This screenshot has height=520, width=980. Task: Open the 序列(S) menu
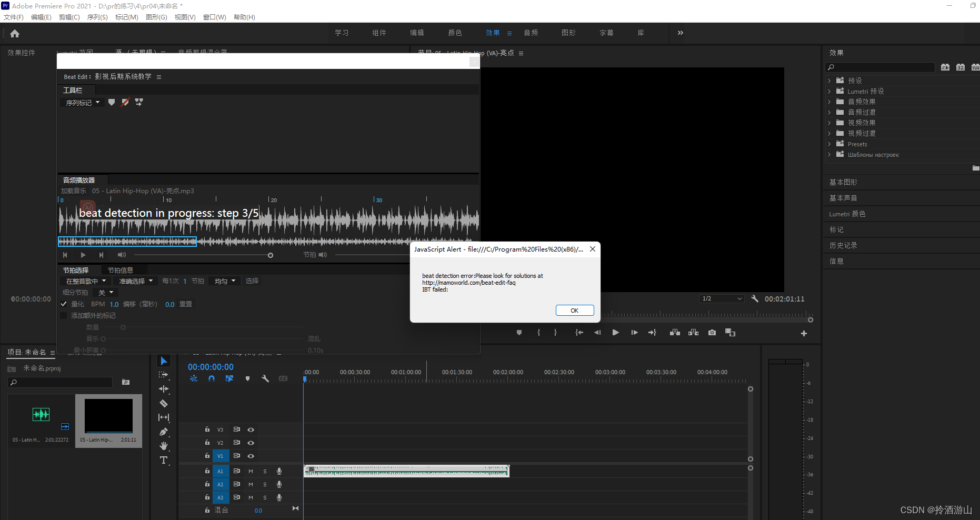click(97, 17)
